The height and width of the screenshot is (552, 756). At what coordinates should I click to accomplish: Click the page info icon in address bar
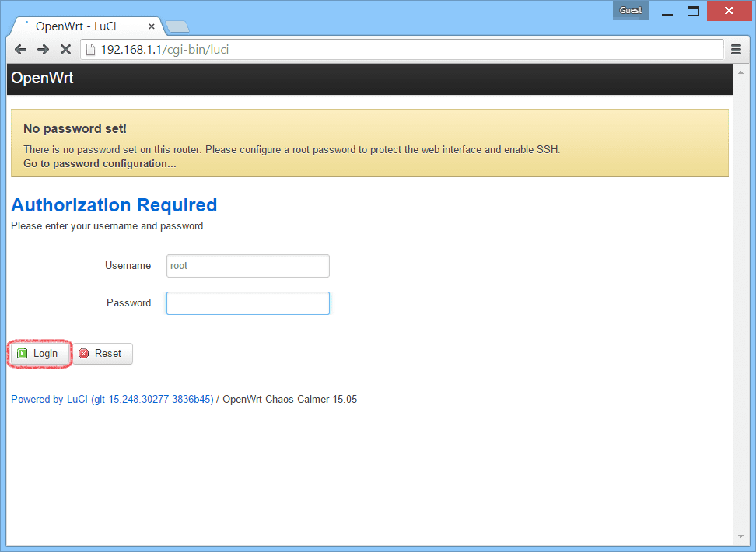click(89, 50)
